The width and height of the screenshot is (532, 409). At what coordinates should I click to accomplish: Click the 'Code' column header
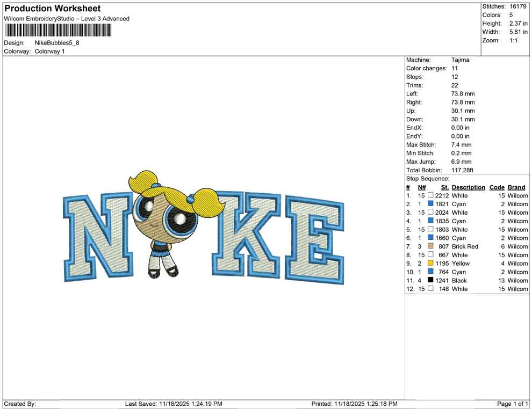(497, 187)
